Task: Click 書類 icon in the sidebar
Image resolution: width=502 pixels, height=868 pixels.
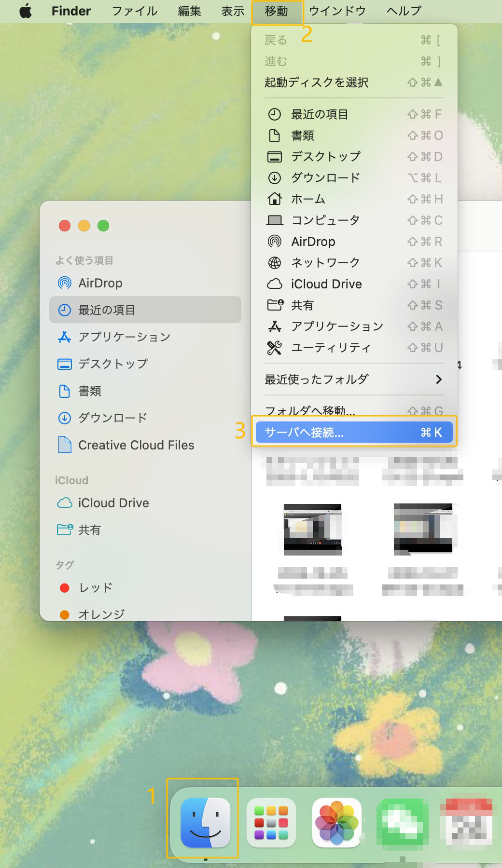Action: [64, 391]
